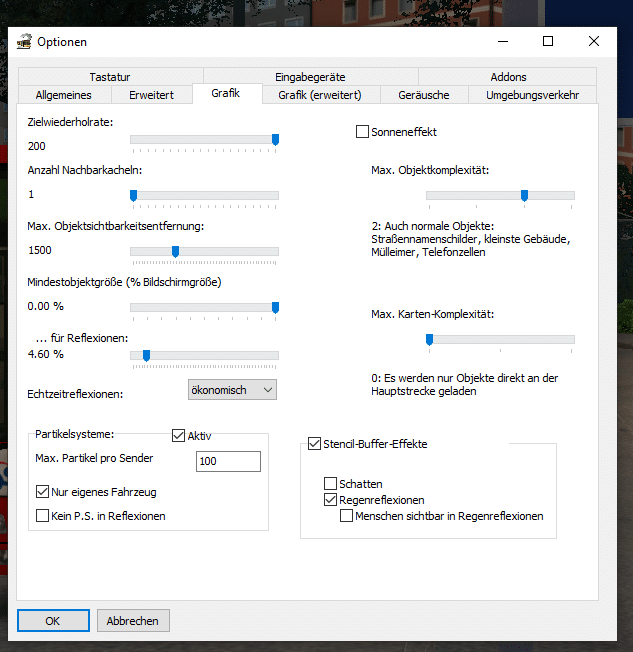Check Menschen sichtbar in Regenreflexionen
The width and height of the screenshot is (633, 652).
coord(347,516)
